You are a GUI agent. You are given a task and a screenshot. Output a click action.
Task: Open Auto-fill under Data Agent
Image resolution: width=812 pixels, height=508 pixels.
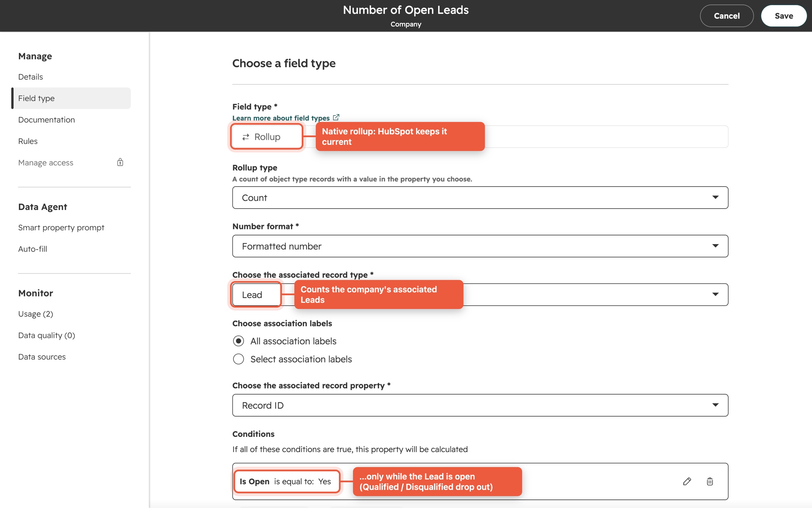point(33,249)
